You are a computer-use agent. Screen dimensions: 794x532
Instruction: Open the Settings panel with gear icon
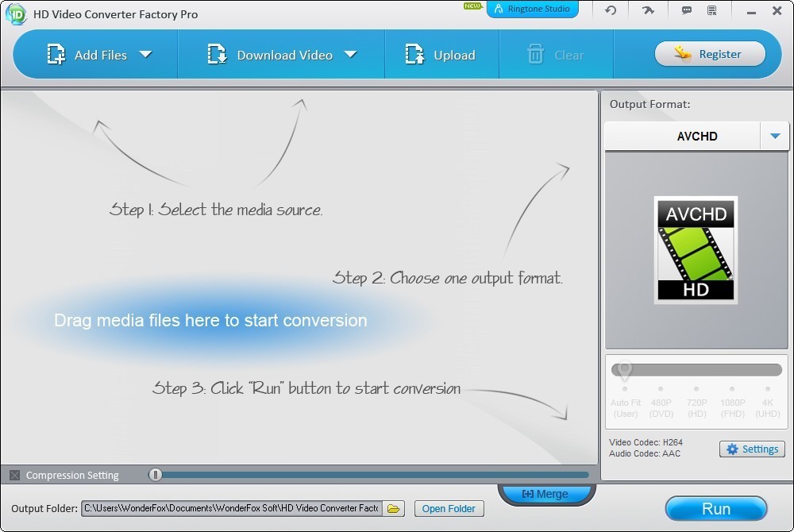click(752, 449)
